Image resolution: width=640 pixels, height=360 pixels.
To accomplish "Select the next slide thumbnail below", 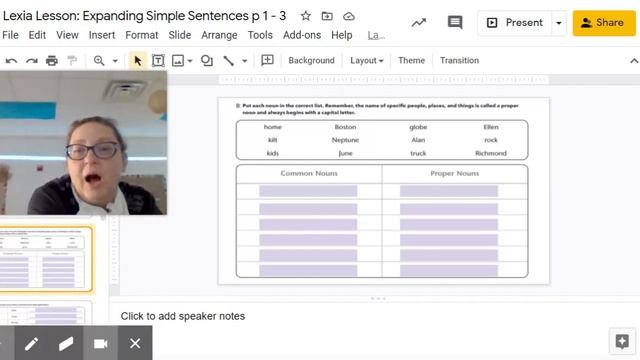I will coord(46,313).
